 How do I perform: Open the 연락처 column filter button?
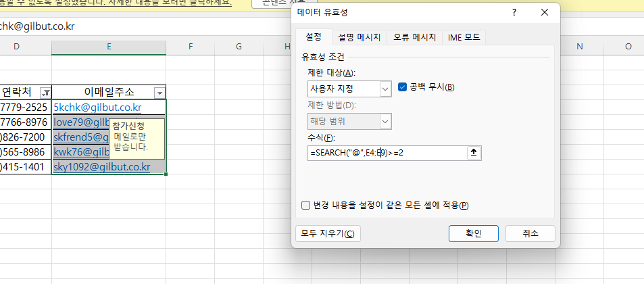[45, 93]
